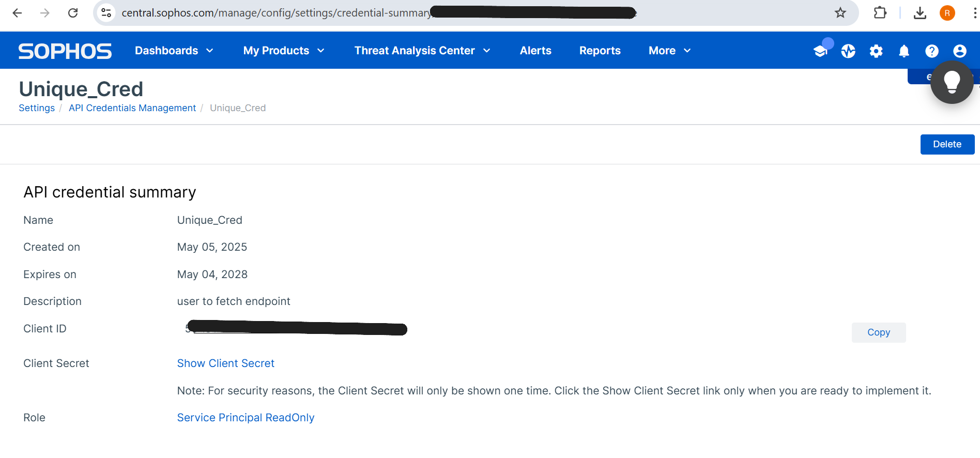Reveal secret via Show Client Secret

click(x=226, y=363)
